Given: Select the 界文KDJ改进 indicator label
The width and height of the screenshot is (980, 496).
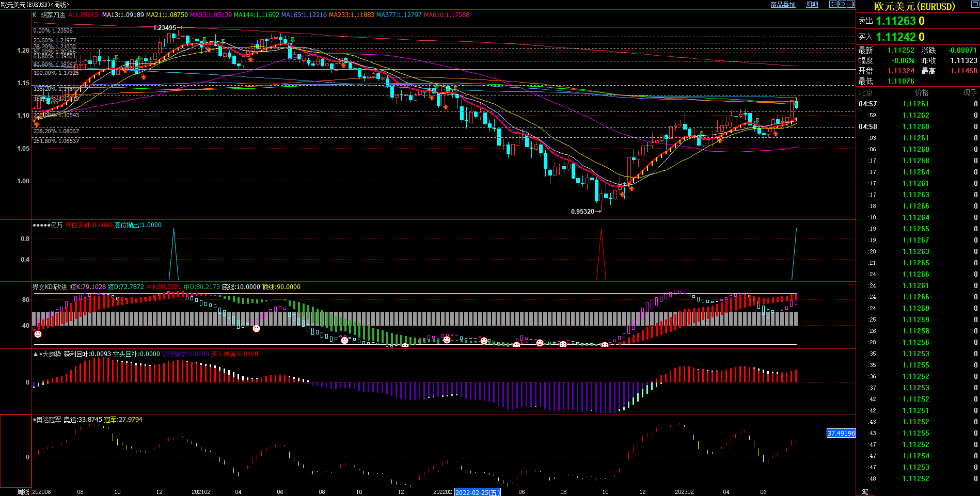Looking at the screenshot, I should [x=50, y=287].
